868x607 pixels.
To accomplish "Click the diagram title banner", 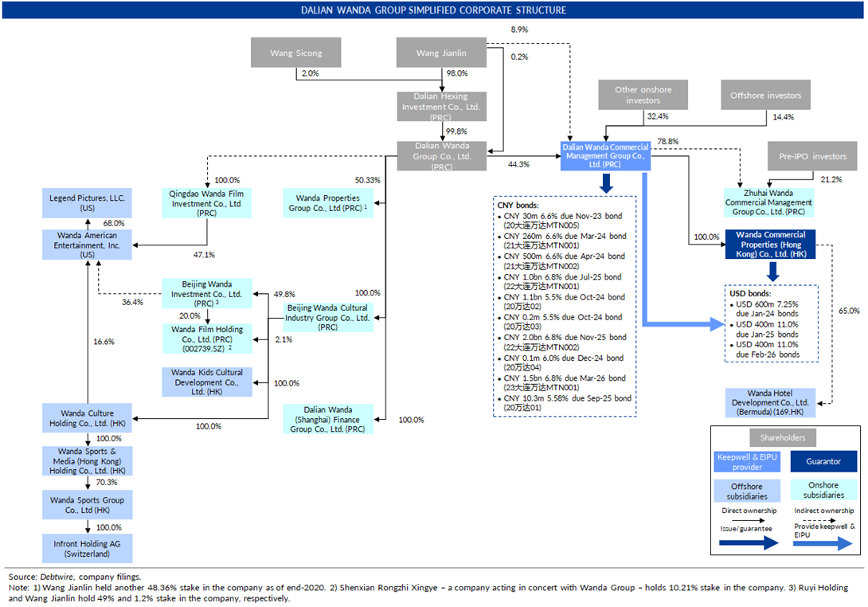I will pyautogui.click(x=434, y=10).
